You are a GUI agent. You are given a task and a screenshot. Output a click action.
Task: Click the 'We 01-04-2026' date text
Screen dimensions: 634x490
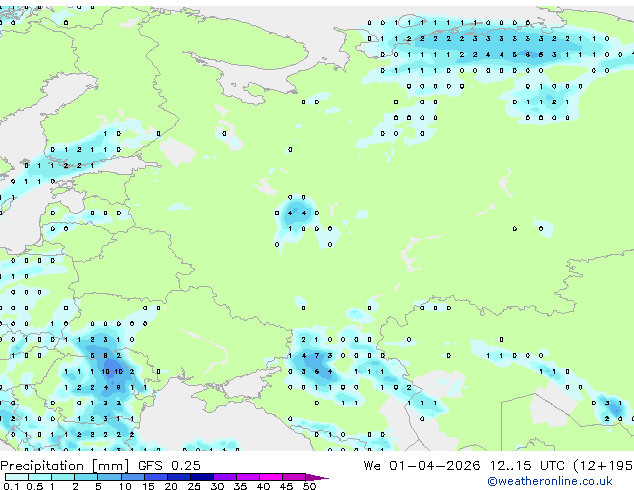click(422, 466)
